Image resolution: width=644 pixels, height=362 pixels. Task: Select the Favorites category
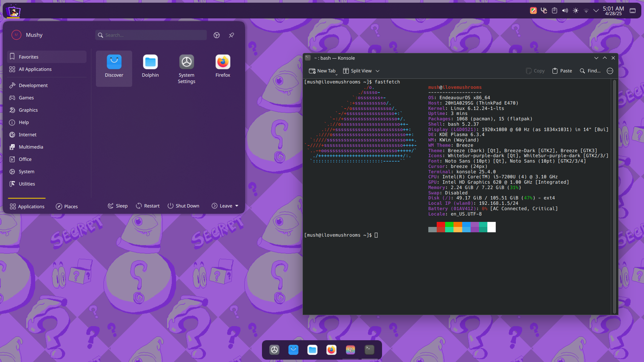point(47,57)
